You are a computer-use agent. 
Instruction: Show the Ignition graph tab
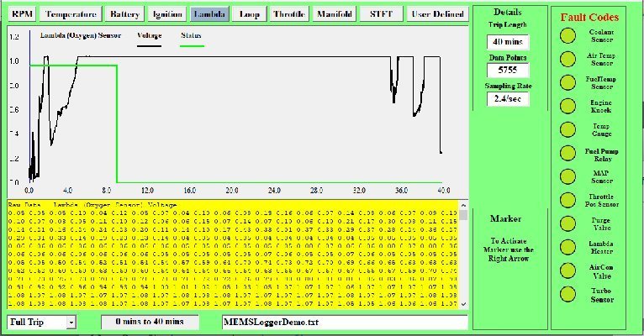point(167,14)
